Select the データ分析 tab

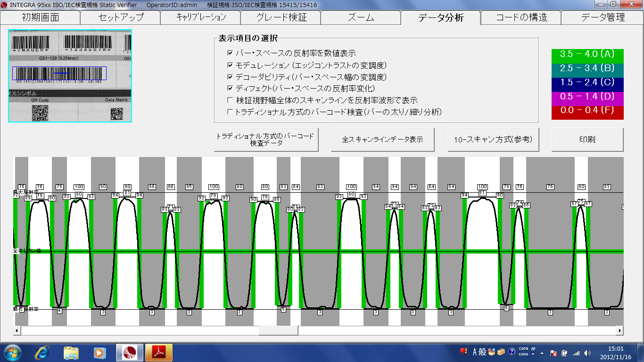441,18
